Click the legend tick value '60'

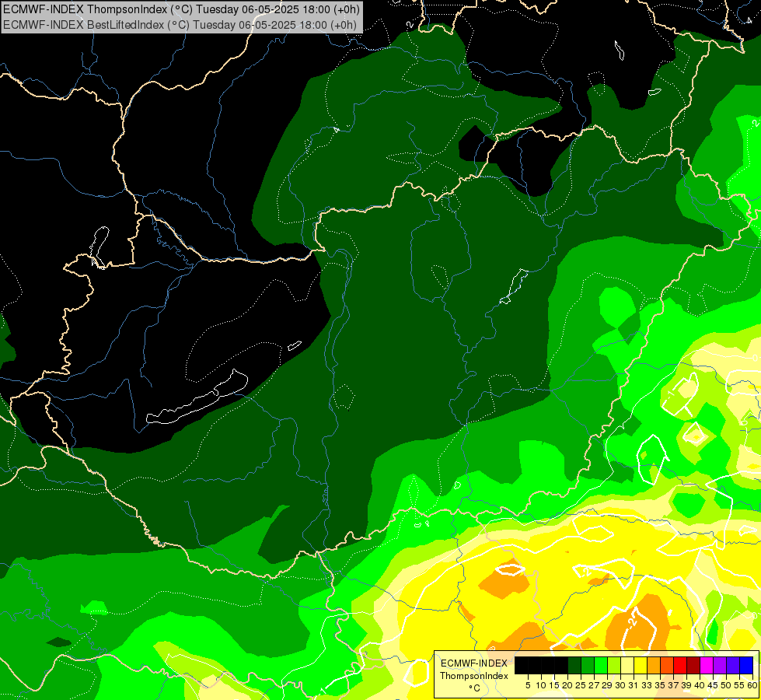pyautogui.click(x=752, y=685)
